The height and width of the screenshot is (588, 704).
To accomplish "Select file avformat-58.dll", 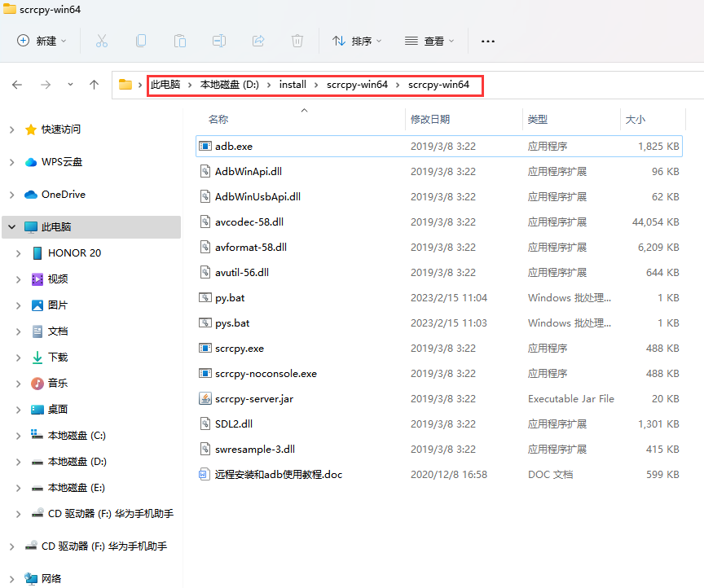I will click(x=250, y=248).
